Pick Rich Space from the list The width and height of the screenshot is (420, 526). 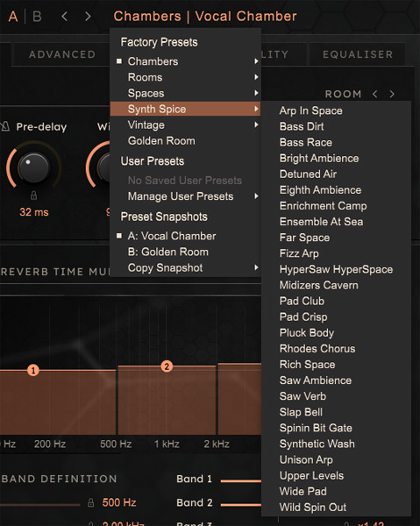pyautogui.click(x=336, y=365)
